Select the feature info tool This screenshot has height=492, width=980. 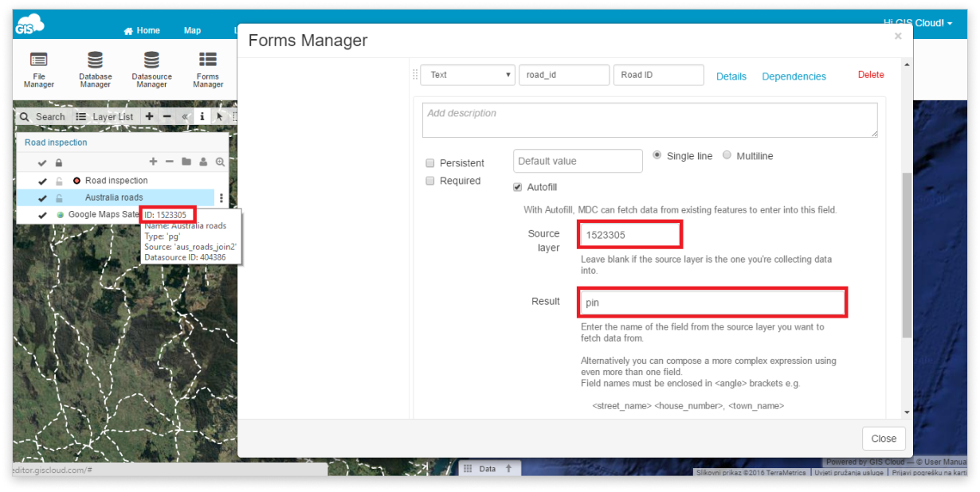point(202,116)
